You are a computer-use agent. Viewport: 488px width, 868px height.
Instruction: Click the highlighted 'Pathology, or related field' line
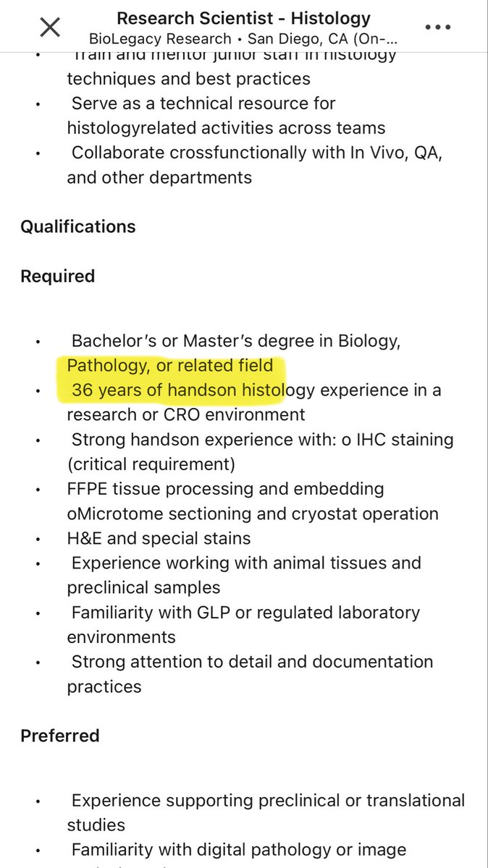pyautogui.click(x=170, y=365)
